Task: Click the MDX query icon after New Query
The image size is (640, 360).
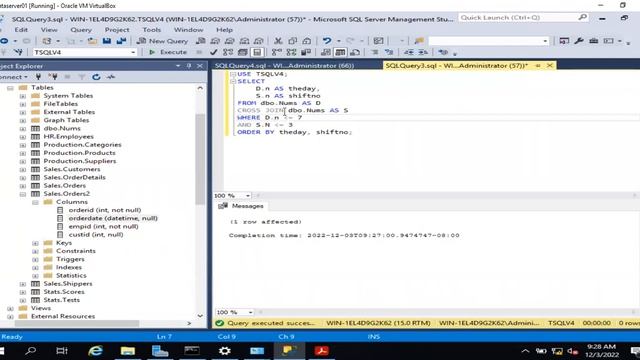Action: [215, 41]
